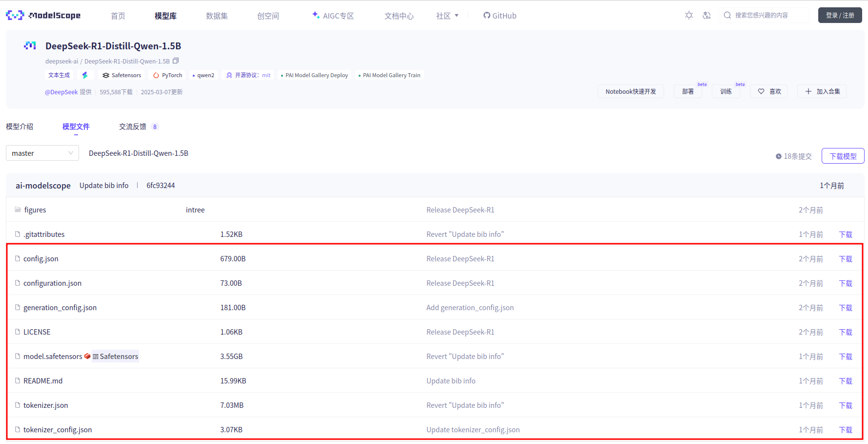Click the language switch icon

(x=707, y=15)
